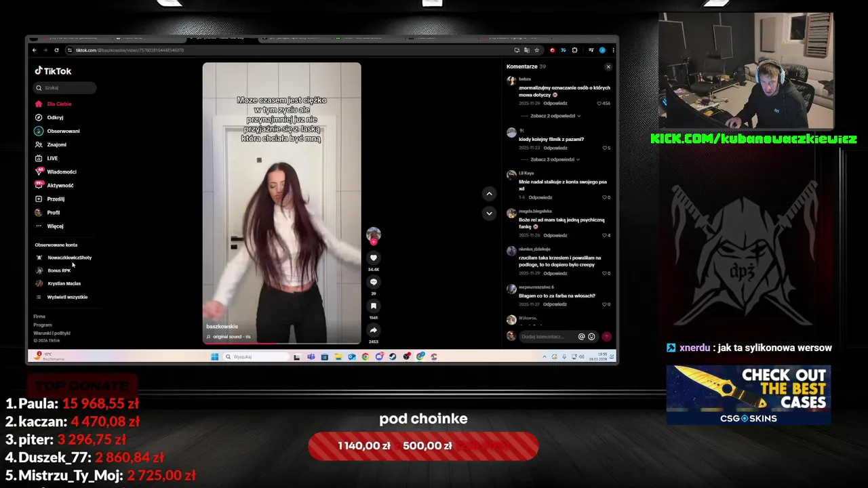Open Windows Start menu
868x488 pixels.
(215, 357)
